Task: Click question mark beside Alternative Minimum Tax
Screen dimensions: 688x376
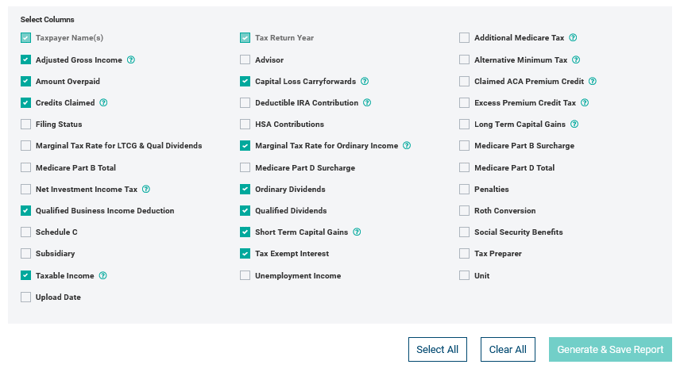Action: (576, 60)
